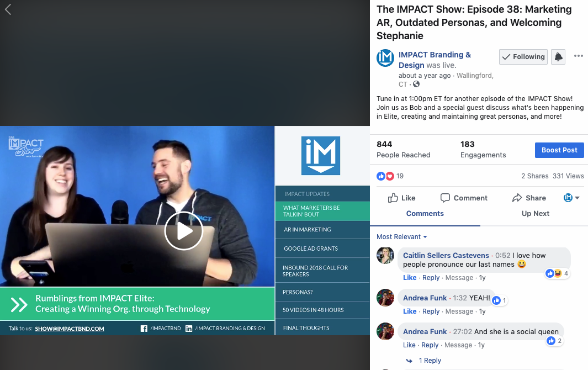588x370 pixels.
Task: View likes on 'social queen' comment
Action: (554, 341)
